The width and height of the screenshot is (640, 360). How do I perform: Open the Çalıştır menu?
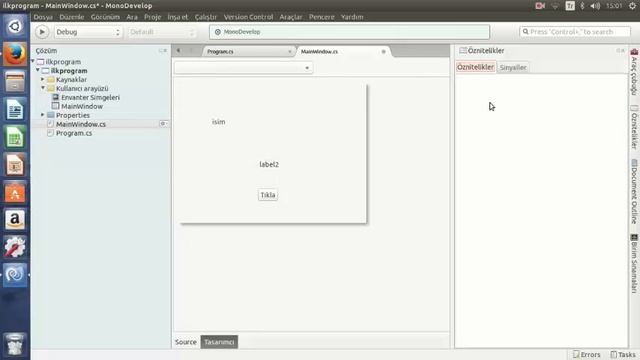tap(205, 17)
